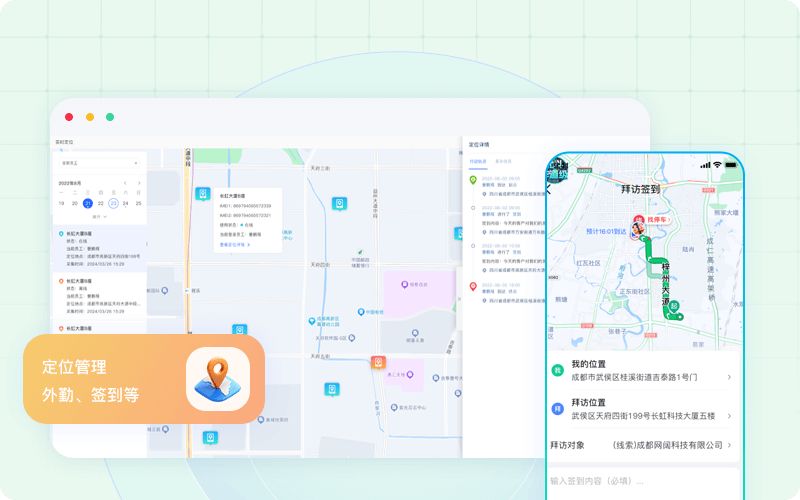This screenshot has height=500, width=800.
Task: Click the red end pin in the track timeline
Action: 473,286
